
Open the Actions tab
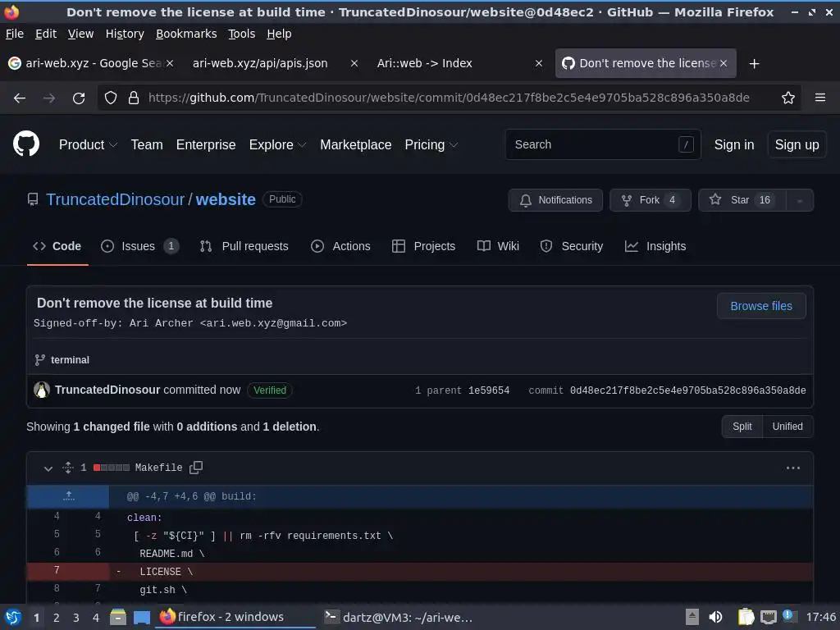[340, 246]
